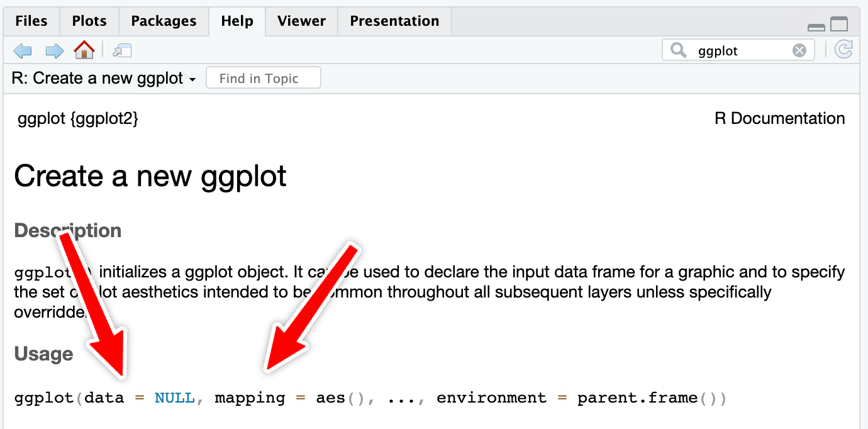Image resolution: width=868 pixels, height=429 pixels.
Task: Expand the 'R: Create a new ggplot' dropdown
Action: coord(104,79)
